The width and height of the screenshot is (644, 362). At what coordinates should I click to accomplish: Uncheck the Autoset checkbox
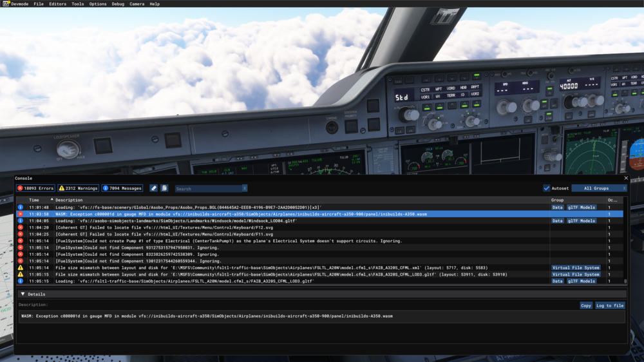click(x=547, y=188)
